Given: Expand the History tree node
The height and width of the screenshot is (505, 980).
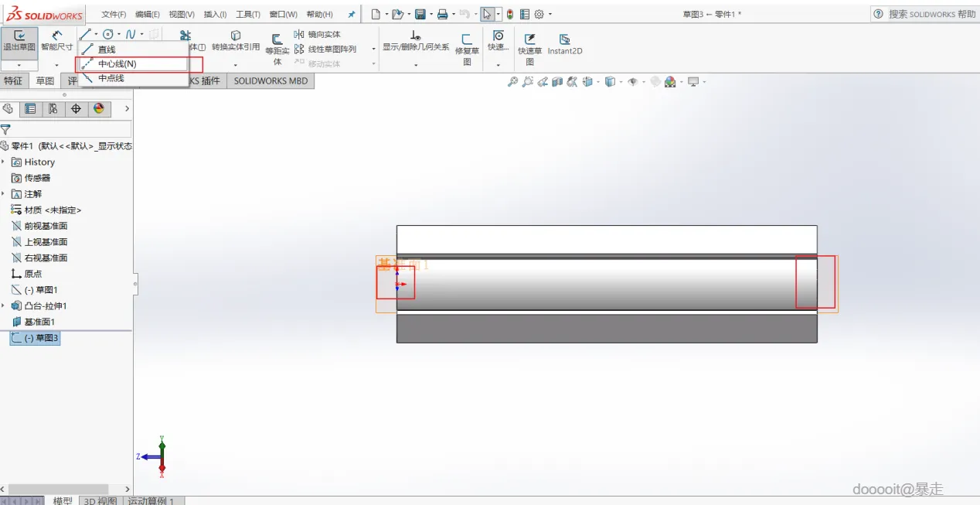Looking at the screenshot, I should click(x=4, y=162).
